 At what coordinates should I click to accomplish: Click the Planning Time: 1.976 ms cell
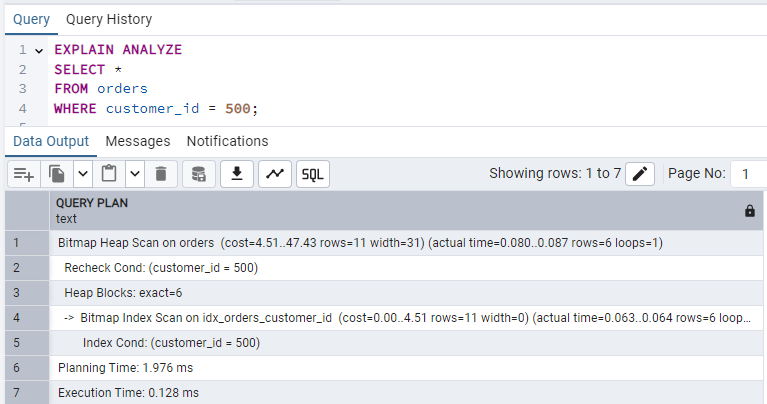[406, 368]
